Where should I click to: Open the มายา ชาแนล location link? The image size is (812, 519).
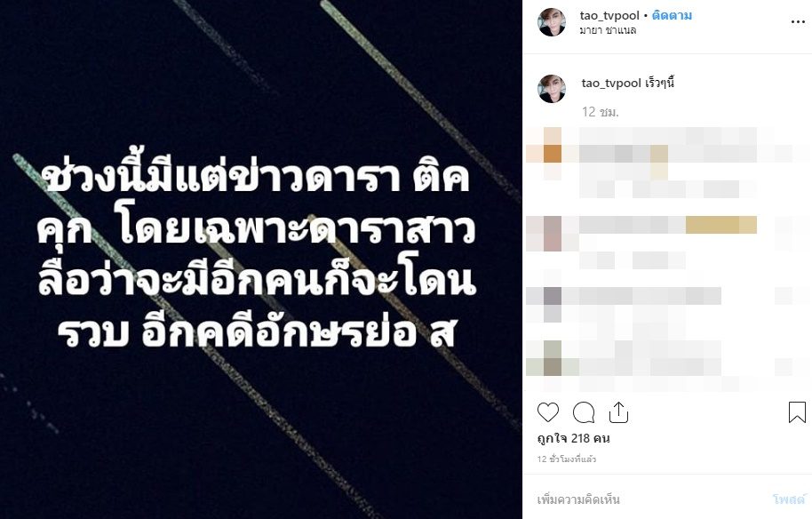pos(608,30)
